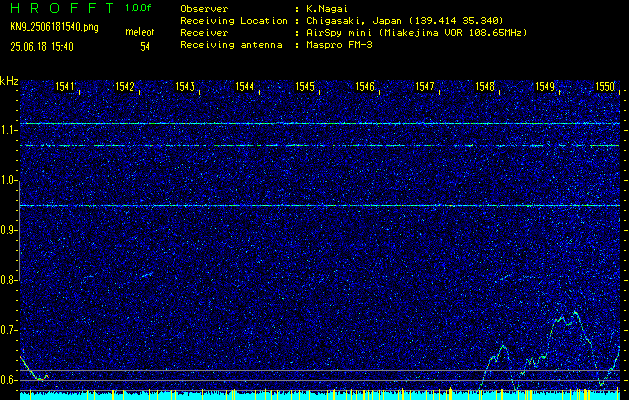Select the 1549 time marker

pyautogui.click(x=545, y=86)
